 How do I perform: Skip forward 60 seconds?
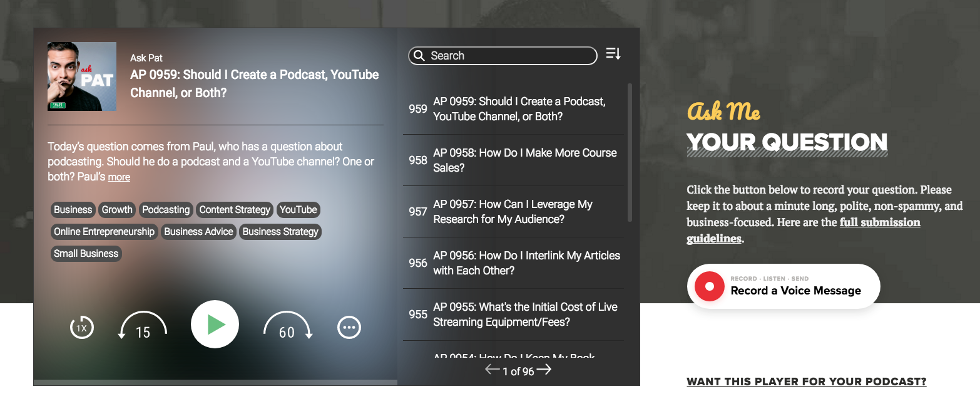point(287,326)
